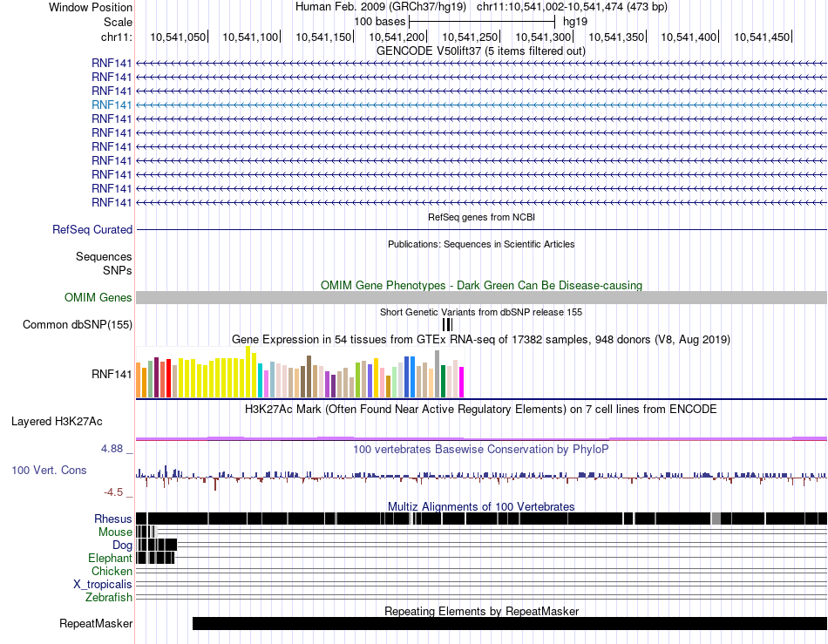828x644 pixels.
Task: Click the X_tropicalis alignment row label
Action: pos(103,585)
